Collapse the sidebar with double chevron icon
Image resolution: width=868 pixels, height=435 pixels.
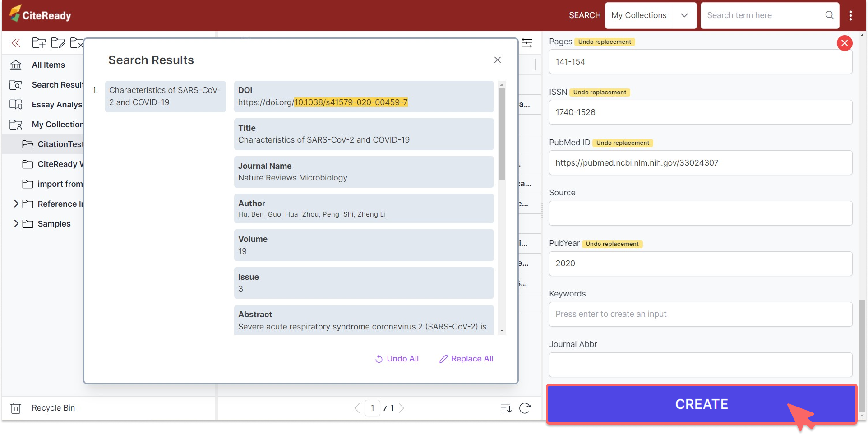[16, 43]
